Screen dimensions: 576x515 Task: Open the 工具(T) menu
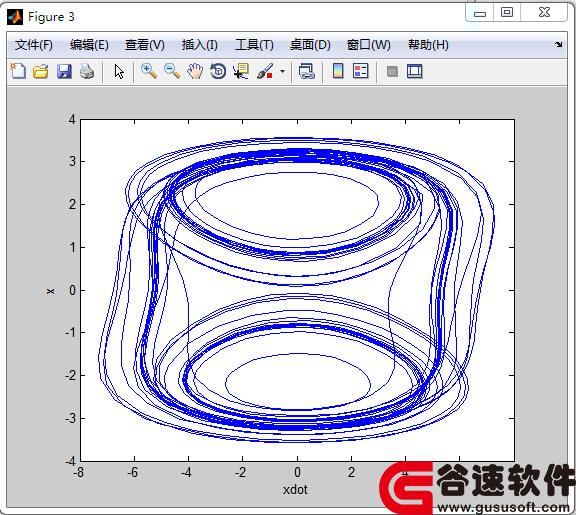tap(254, 45)
